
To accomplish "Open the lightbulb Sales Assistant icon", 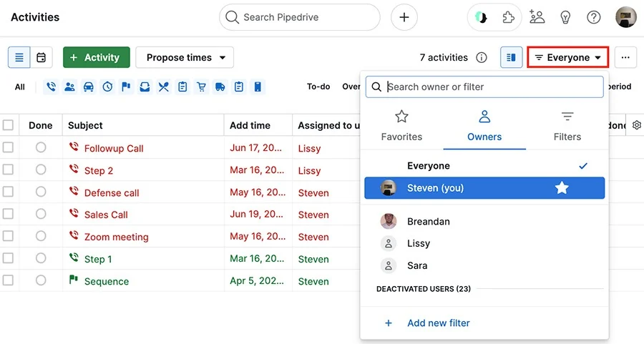I will [565, 17].
